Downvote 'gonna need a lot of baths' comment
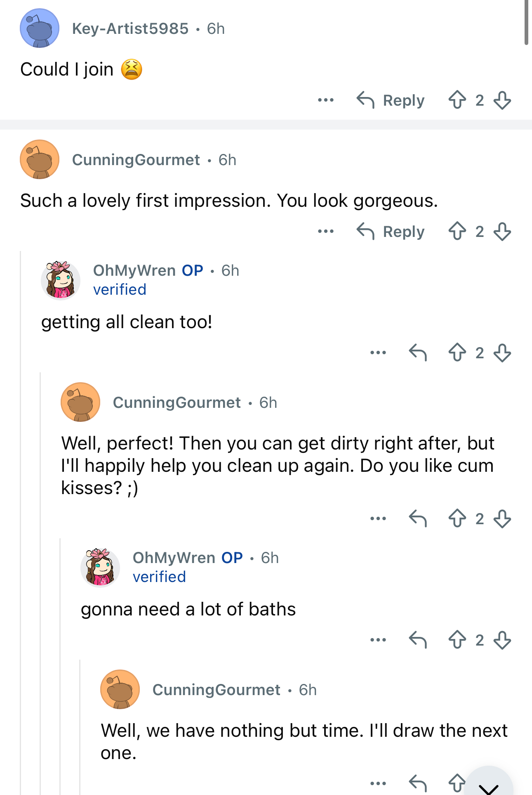 coord(502,640)
